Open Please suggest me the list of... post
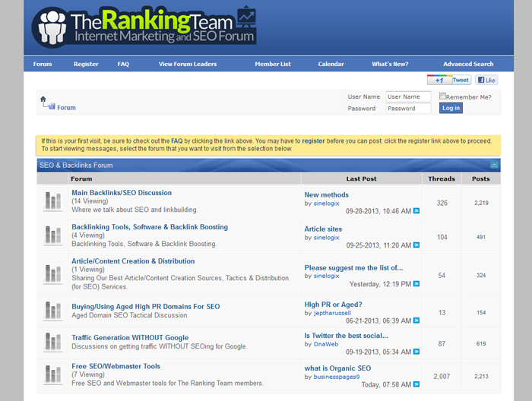This screenshot has width=532, height=401. [x=353, y=268]
